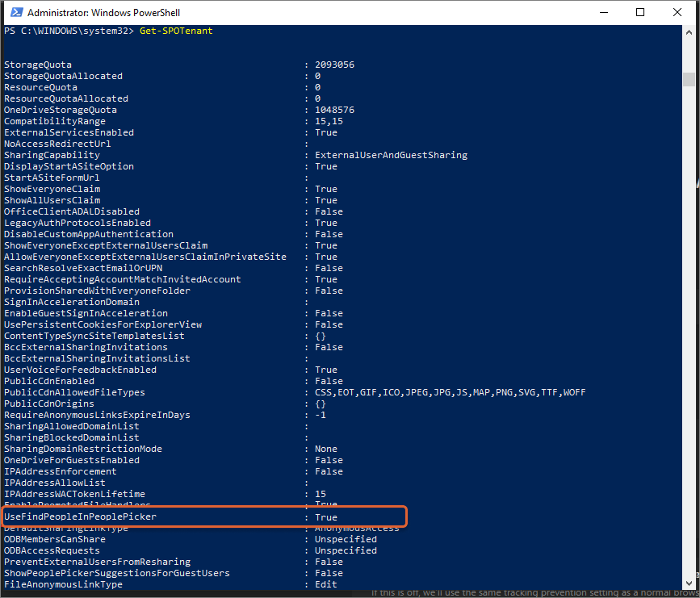
Task: Select the IPAddressEnforcement property name
Action: click(61, 472)
